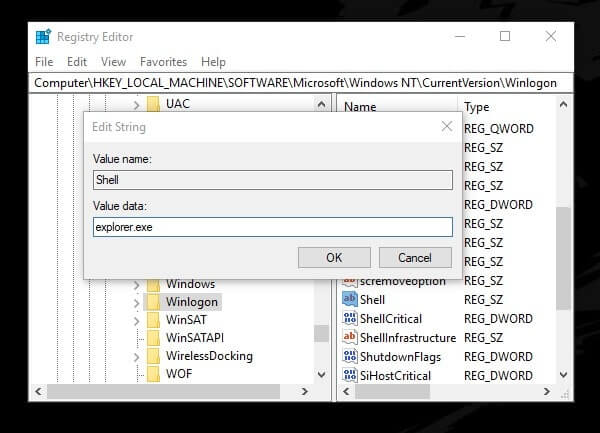Click the tree pane vertical scrollbar thumb
This screenshot has height=433, width=600.
(321, 333)
